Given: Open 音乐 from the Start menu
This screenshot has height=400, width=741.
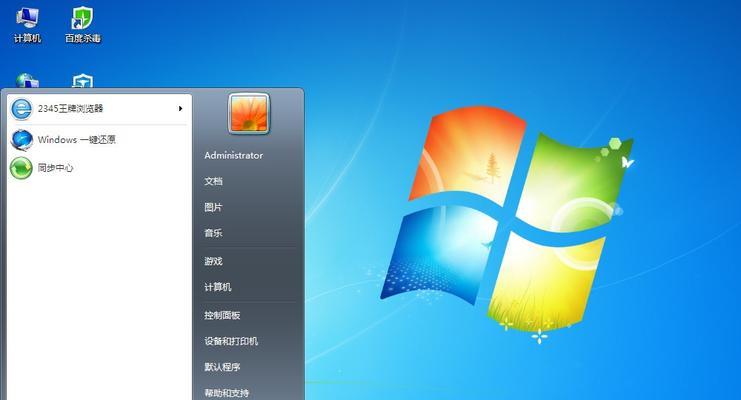Looking at the screenshot, I should click(x=214, y=233).
